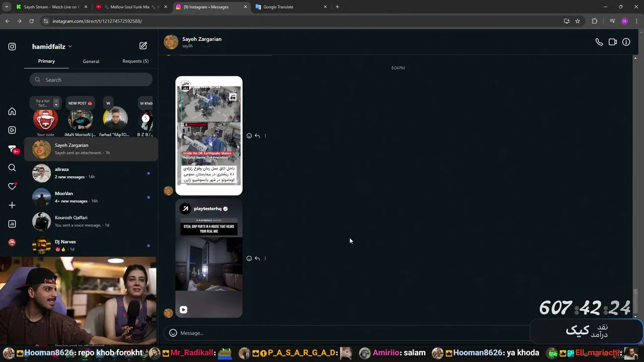Open the Kourosh Qaffari conversation

coord(91,221)
